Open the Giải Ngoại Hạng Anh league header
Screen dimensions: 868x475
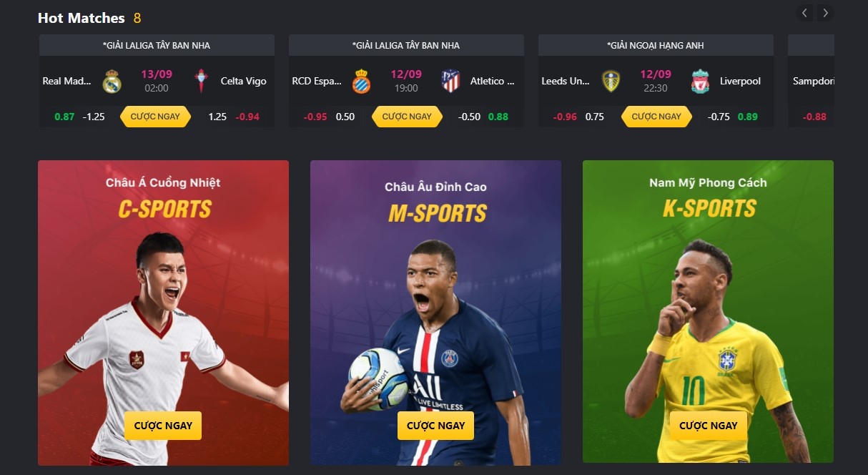(x=656, y=45)
